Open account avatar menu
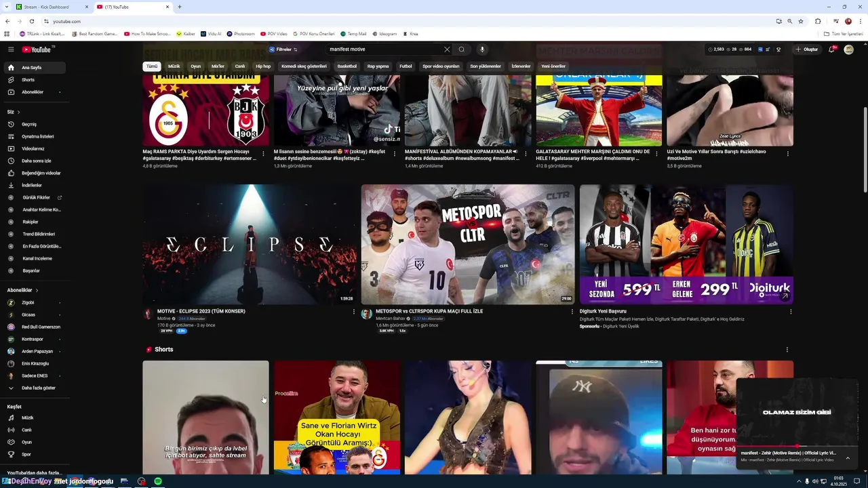 (848, 49)
